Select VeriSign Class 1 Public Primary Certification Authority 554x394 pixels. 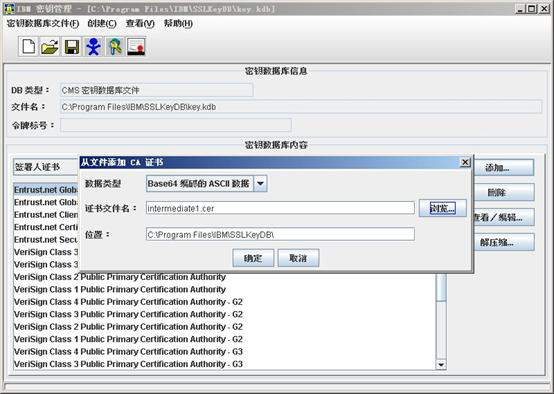pyautogui.click(x=225, y=289)
